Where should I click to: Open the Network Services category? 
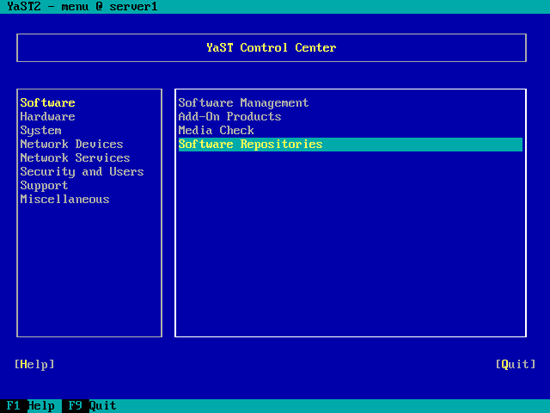pyautogui.click(x=75, y=158)
